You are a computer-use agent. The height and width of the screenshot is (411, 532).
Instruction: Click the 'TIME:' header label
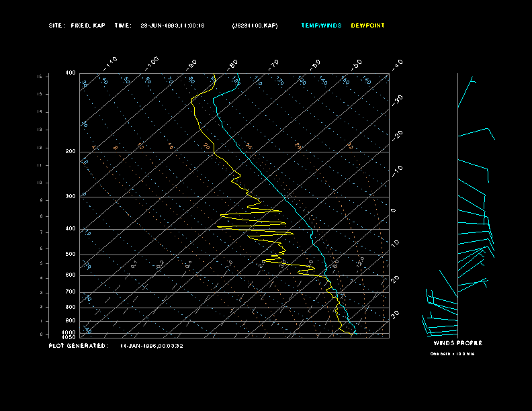(123, 26)
